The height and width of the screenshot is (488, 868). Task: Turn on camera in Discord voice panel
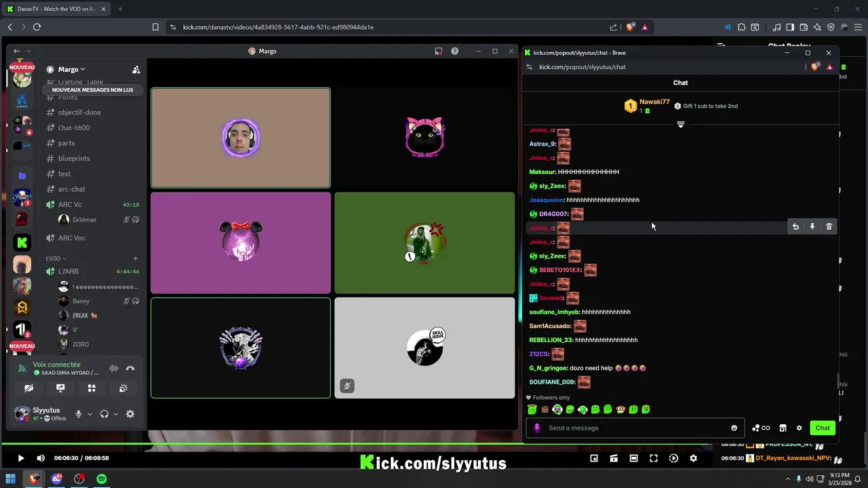28,388
